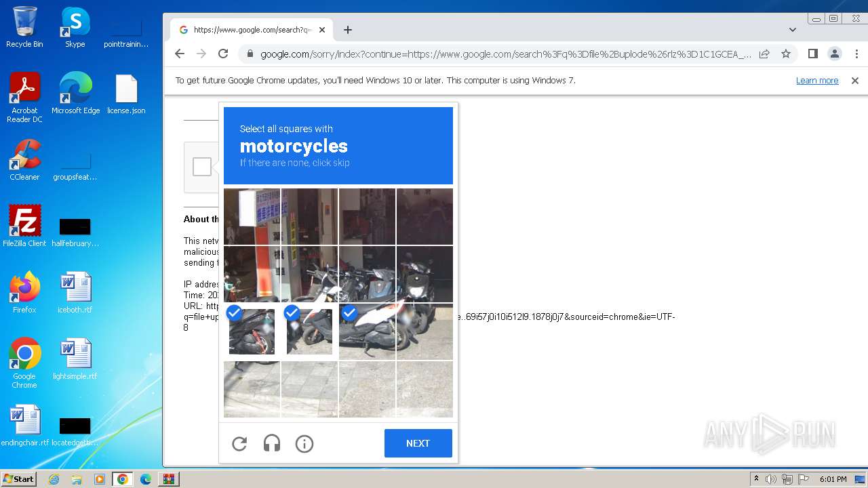Share this page icon in address bar

(x=764, y=54)
